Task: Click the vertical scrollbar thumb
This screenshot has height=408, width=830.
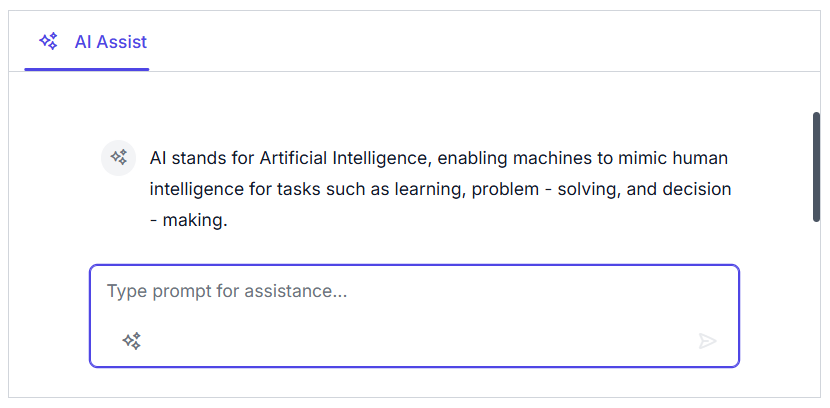Action: click(x=817, y=166)
